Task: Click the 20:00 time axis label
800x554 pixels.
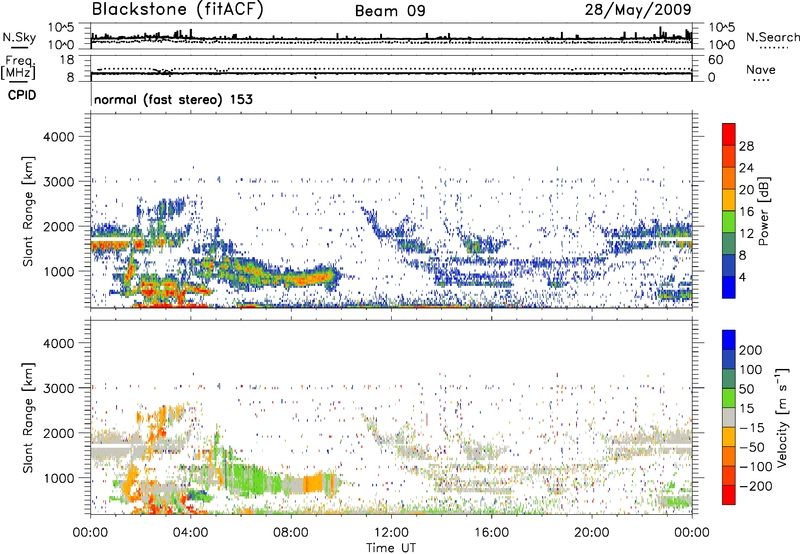Action: click(591, 533)
